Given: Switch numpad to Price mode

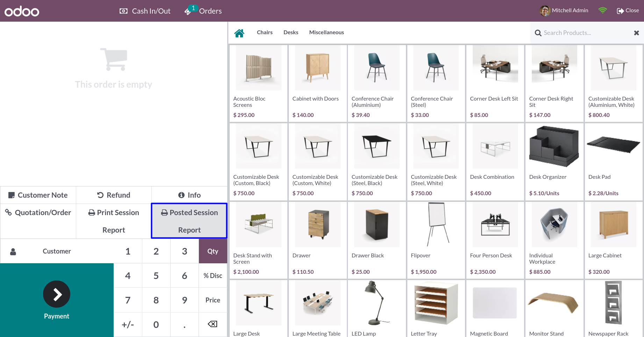Looking at the screenshot, I should click(213, 300).
